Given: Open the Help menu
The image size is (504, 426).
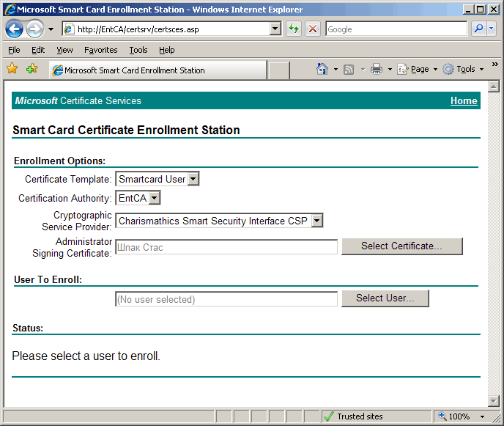Looking at the screenshot, I should tap(166, 50).
